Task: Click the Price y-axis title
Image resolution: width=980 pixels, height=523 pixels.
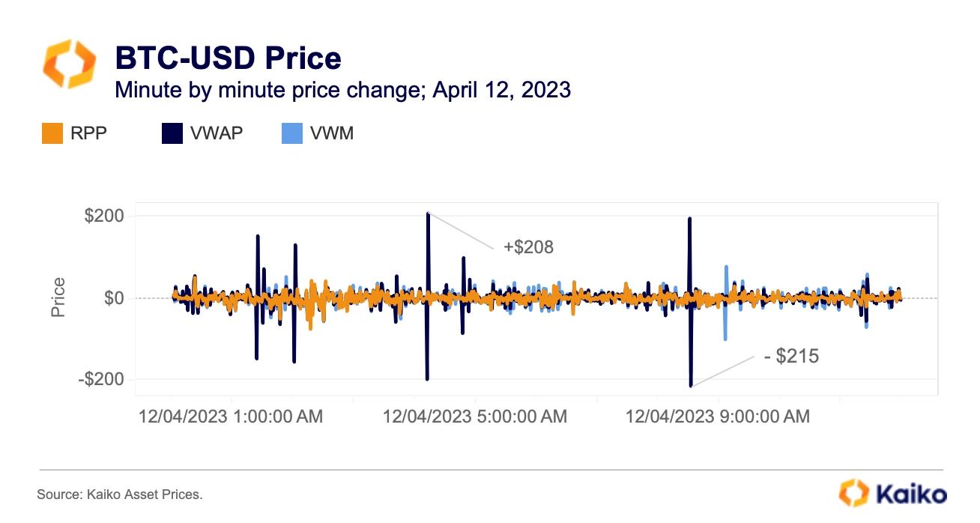Action: pyautogui.click(x=59, y=297)
